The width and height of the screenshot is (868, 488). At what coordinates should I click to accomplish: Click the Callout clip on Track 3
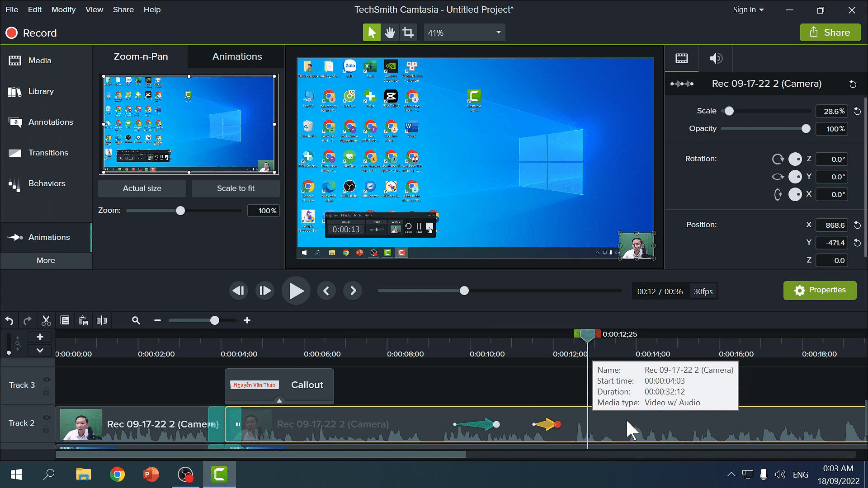pyautogui.click(x=279, y=385)
